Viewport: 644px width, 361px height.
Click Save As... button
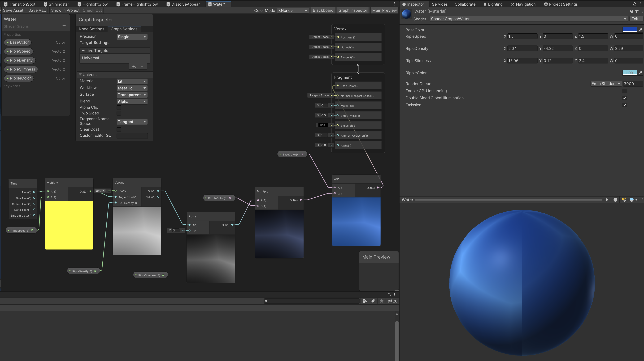point(37,10)
